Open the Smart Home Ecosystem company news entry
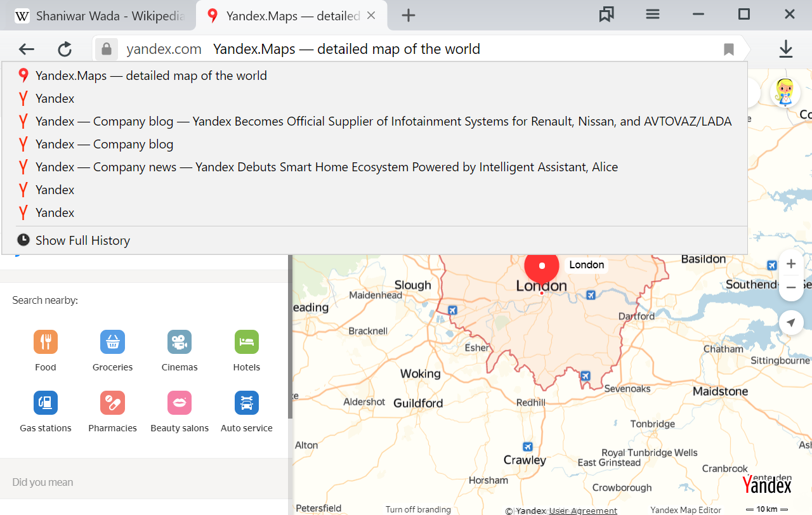812x515 pixels. [374, 167]
